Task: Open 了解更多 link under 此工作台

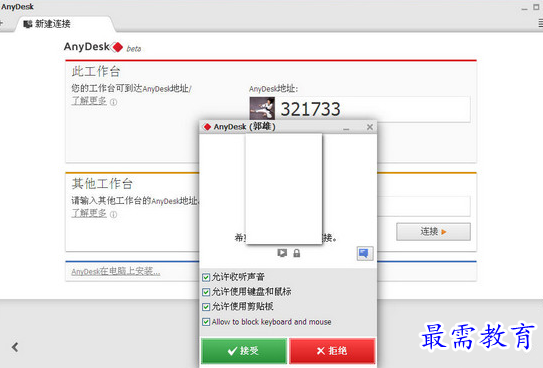Action: pyautogui.click(x=89, y=101)
